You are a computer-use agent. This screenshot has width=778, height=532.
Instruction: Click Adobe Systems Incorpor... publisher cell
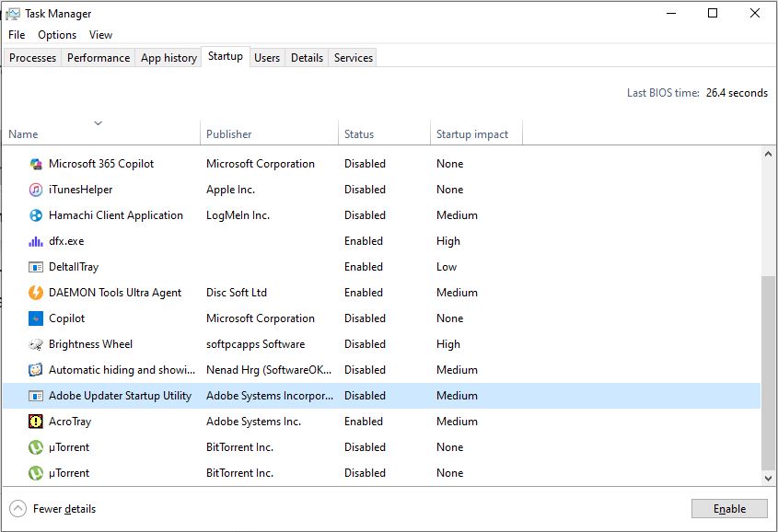coord(270,396)
